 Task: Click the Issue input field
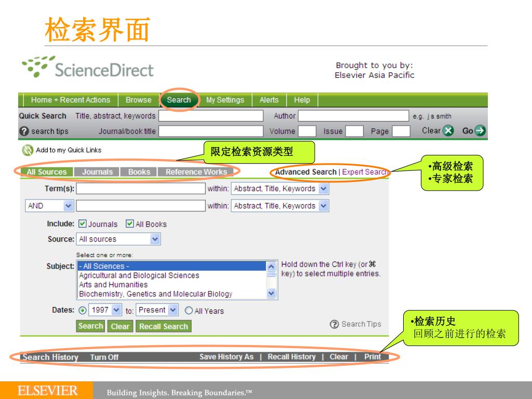(x=354, y=131)
